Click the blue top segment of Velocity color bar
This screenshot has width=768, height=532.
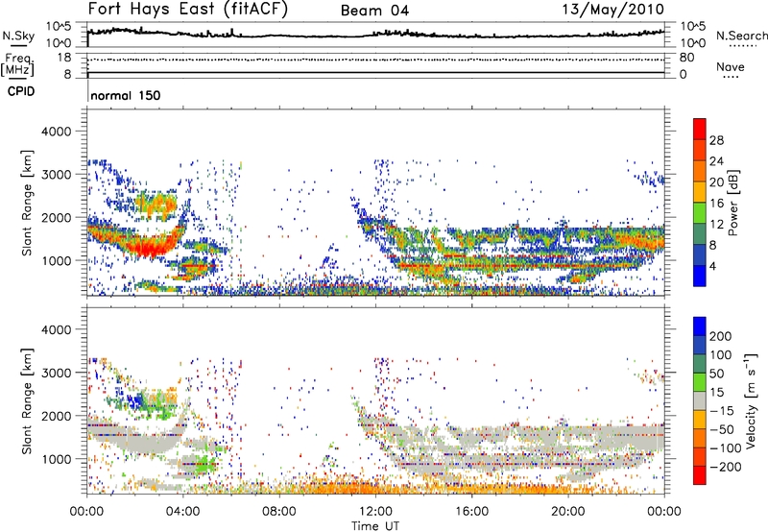pyautogui.click(x=700, y=326)
